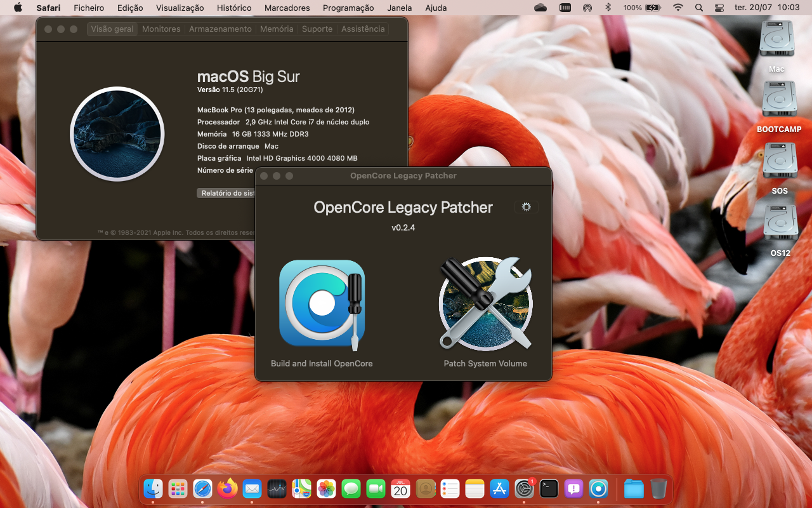The image size is (812, 508).
Task: Switch to the Suporte tab
Action: tap(317, 29)
